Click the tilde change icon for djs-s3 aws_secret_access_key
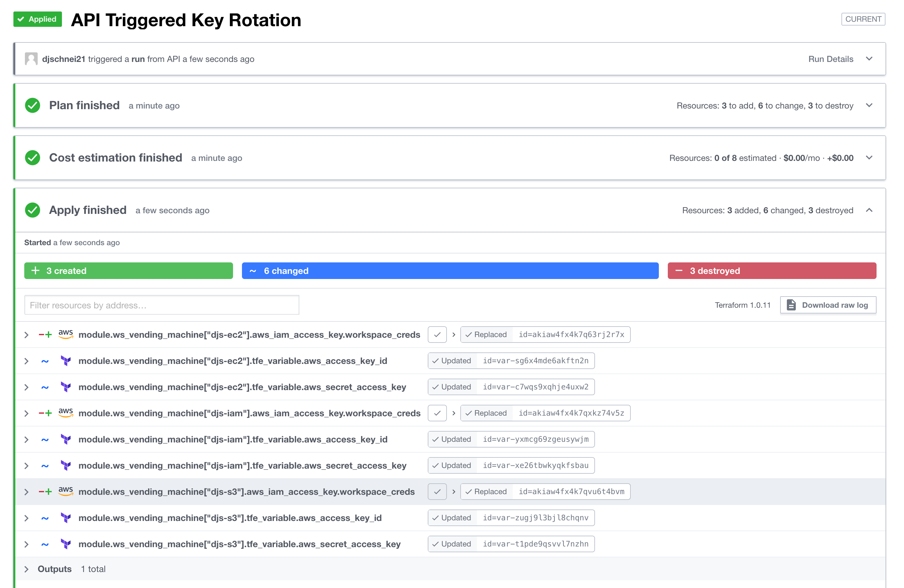This screenshot has height=588, width=904. [x=45, y=544]
